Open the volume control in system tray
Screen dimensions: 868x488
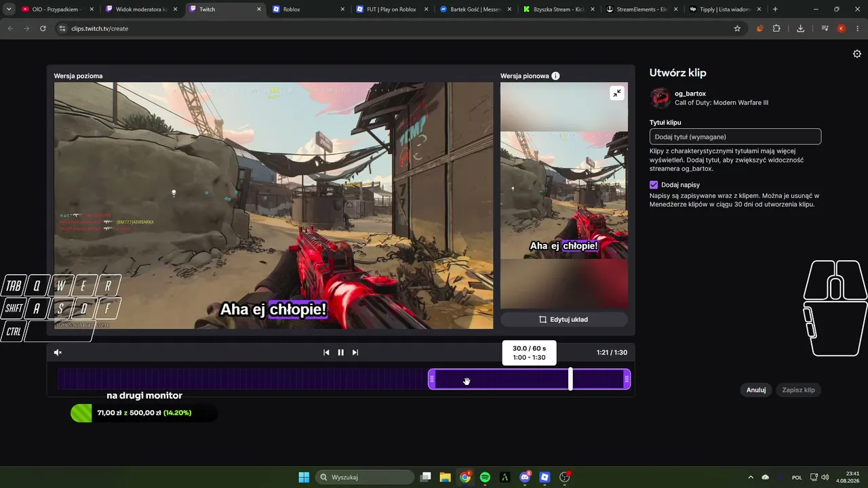(825, 477)
